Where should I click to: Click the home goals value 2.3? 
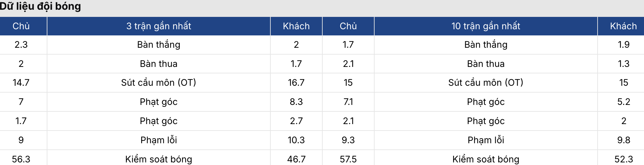[21, 44]
